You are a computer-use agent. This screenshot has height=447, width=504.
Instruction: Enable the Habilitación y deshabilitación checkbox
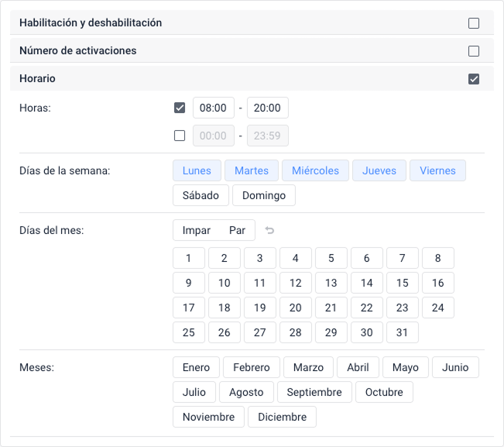click(474, 23)
